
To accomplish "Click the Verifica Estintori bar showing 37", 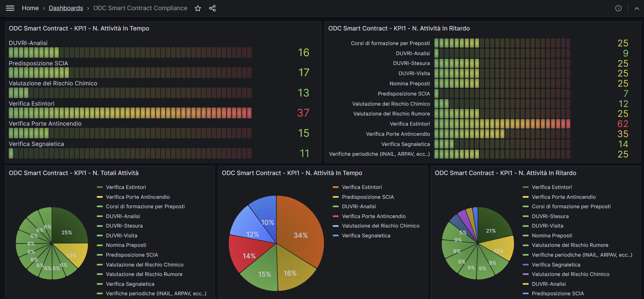I will tap(130, 113).
